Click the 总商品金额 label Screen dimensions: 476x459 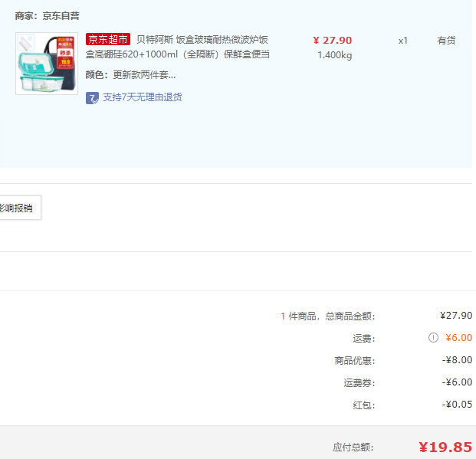tap(350, 316)
